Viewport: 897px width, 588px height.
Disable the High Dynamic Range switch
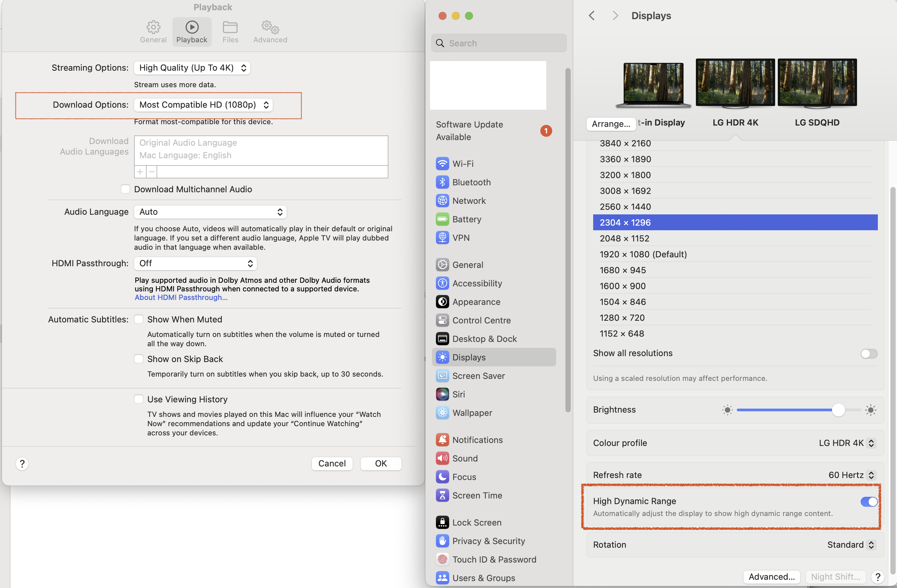click(868, 501)
